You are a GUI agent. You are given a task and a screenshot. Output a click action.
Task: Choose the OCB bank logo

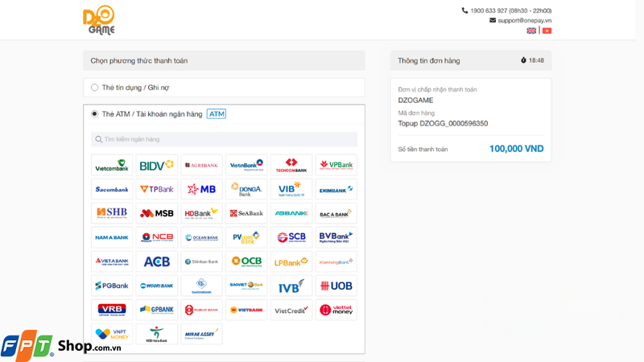coord(246,261)
